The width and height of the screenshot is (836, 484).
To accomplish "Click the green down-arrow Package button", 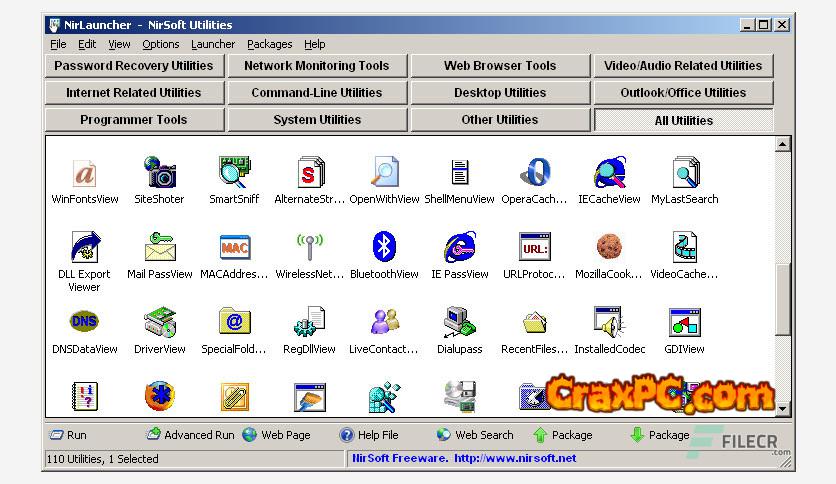I will (660, 435).
